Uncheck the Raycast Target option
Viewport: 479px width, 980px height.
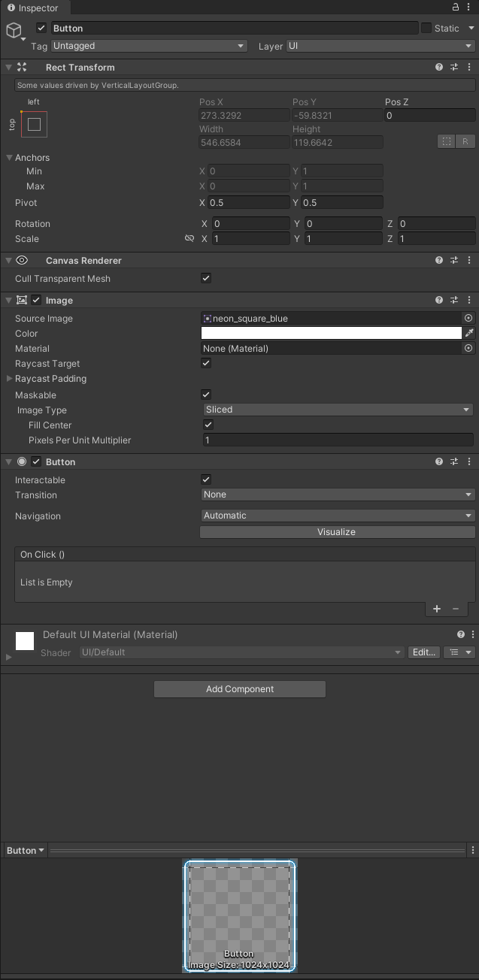[x=206, y=363]
